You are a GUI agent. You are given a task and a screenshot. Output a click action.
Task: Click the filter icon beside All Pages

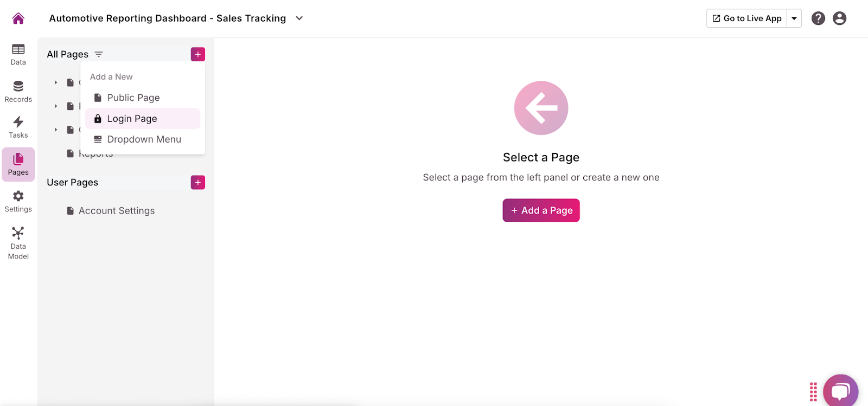pos(99,54)
